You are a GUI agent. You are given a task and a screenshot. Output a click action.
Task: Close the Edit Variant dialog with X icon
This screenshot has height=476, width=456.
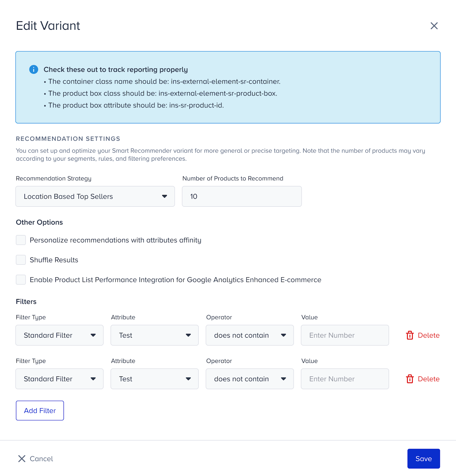click(434, 26)
